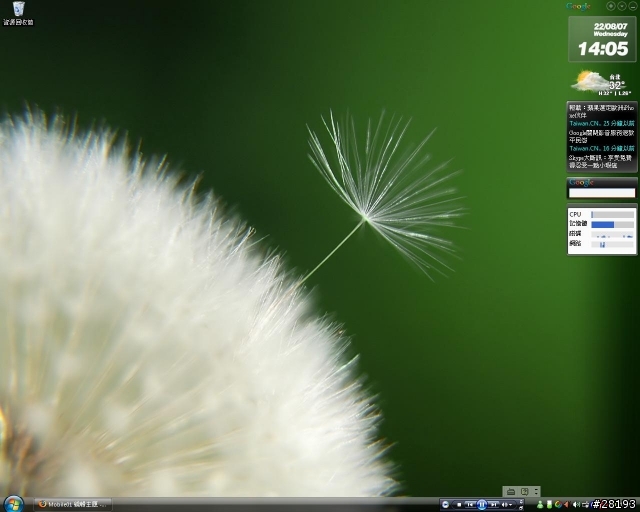Open the language bar options arrow
The image size is (640, 512).
pyautogui.click(x=536, y=492)
